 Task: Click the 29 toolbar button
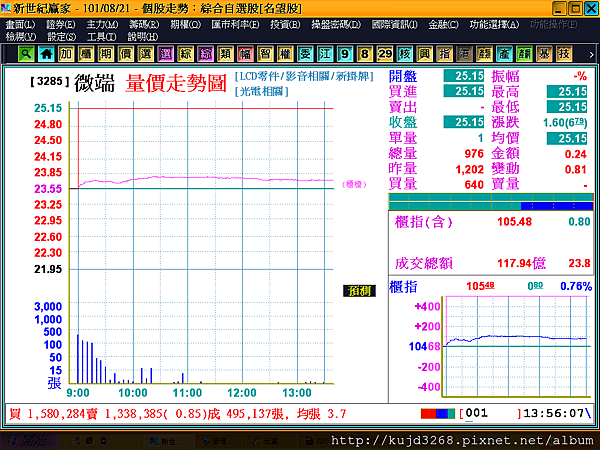click(x=385, y=54)
